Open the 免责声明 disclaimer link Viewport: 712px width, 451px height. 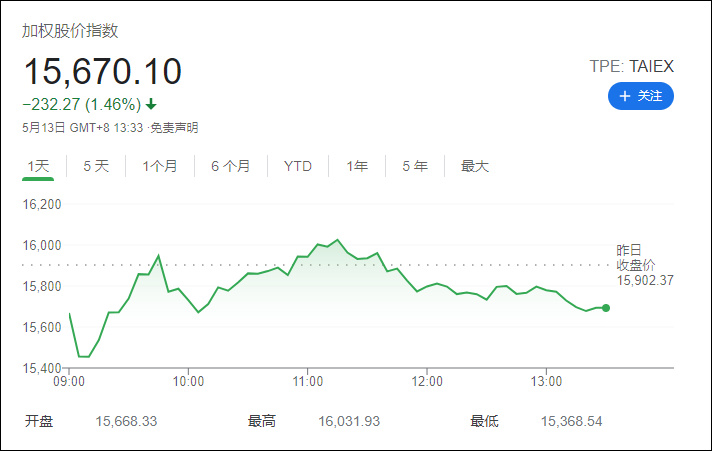click(x=174, y=127)
